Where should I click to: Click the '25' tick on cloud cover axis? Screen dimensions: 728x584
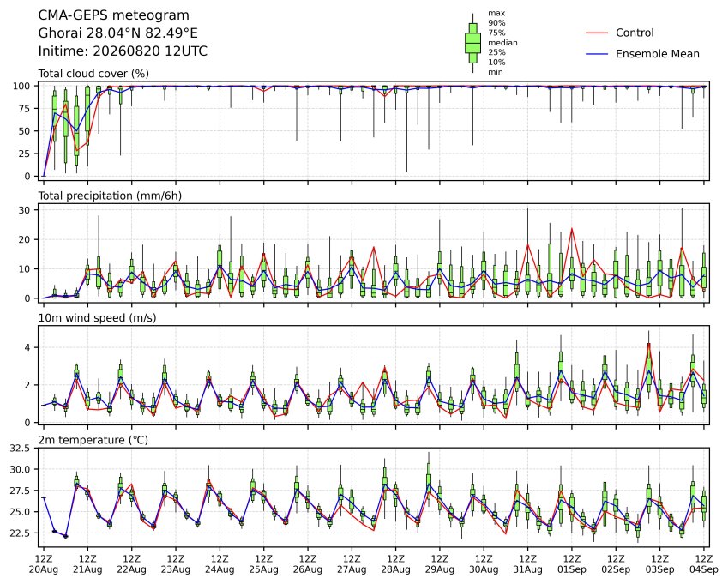pos(25,154)
